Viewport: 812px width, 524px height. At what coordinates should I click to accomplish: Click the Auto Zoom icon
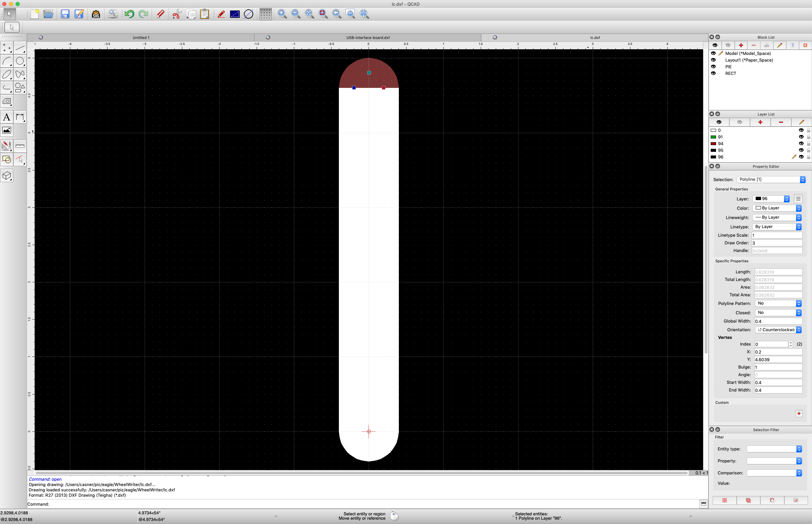point(310,14)
